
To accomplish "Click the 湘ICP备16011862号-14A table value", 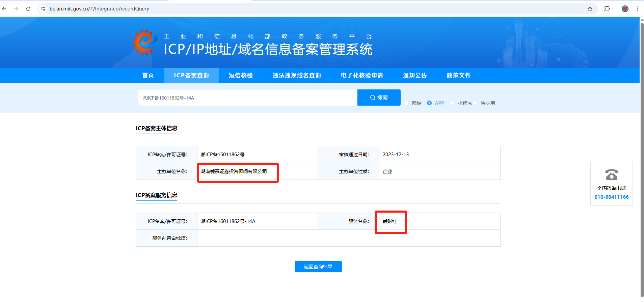I will click(228, 221).
